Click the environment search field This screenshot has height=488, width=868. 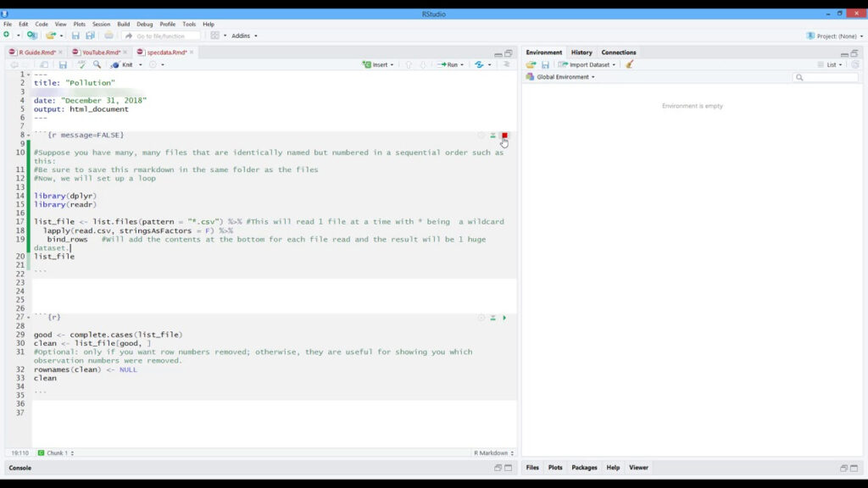826,77
